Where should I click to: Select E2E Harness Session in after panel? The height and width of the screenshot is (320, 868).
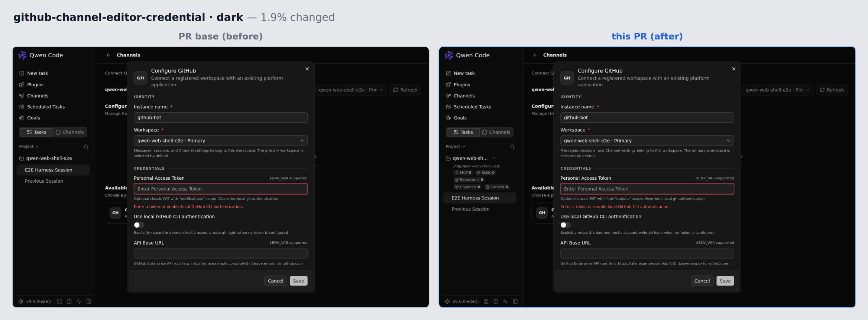pos(480,198)
